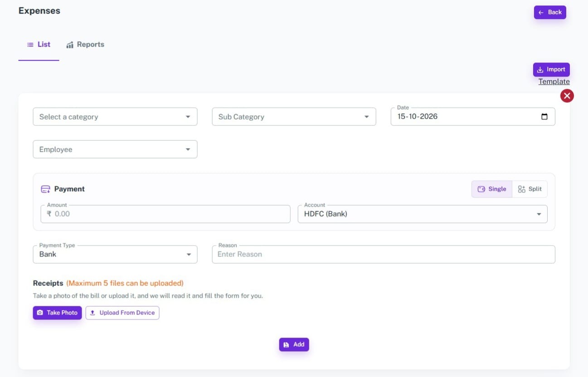Expand the Account dropdown showing HDFC (Bank)
The image size is (588, 377).
coord(423,214)
